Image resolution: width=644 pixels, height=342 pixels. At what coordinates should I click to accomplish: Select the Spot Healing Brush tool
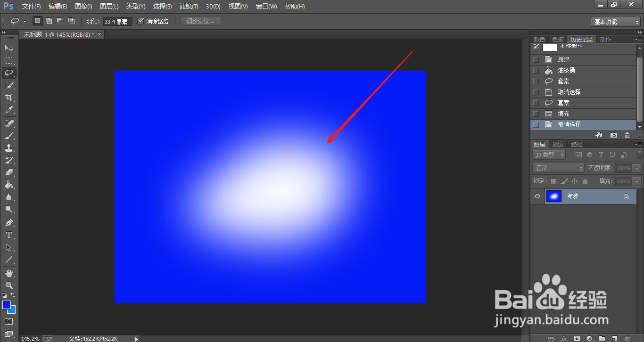point(9,123)
